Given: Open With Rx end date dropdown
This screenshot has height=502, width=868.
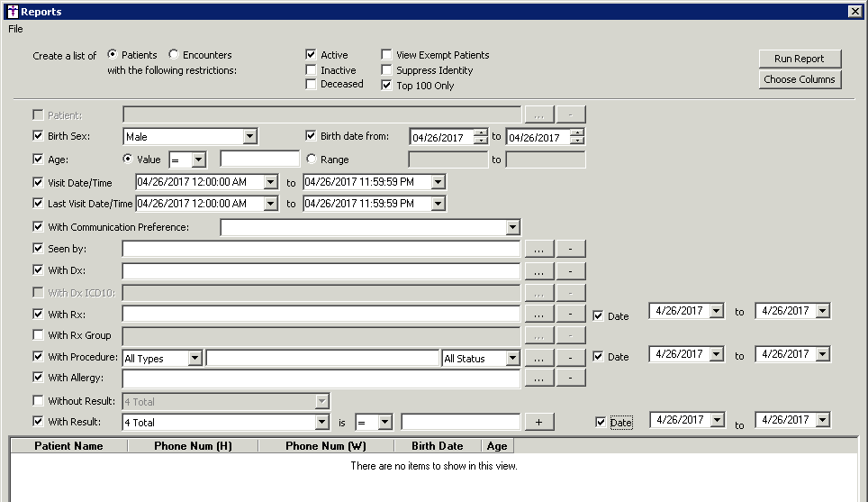Looking at the screenshot, I should (823, 311).
